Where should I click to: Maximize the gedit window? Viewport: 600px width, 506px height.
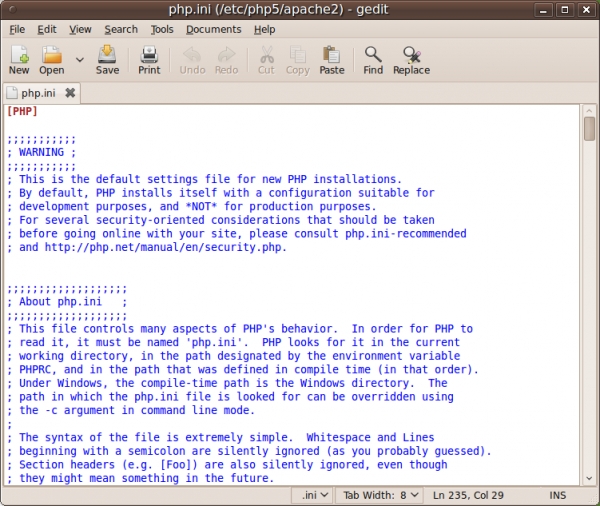[564, 10]
